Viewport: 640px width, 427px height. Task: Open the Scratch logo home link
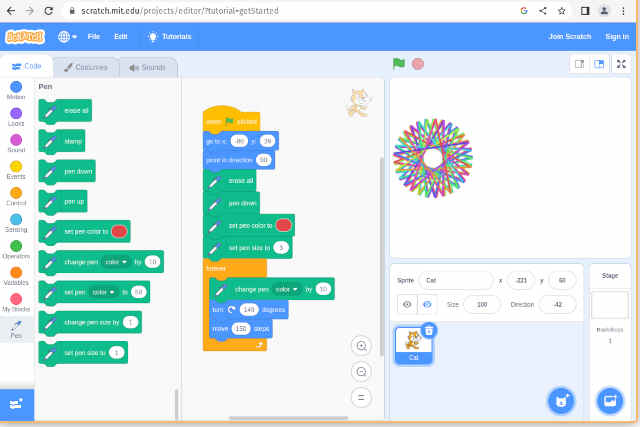tap(25, 37)
